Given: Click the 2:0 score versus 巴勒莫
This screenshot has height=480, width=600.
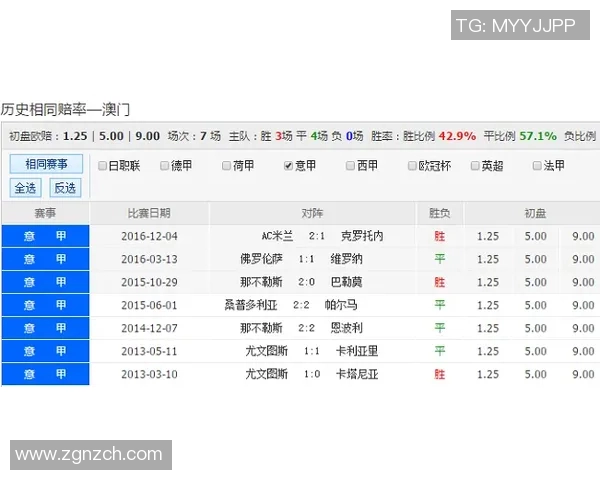Looking at the screenshot, I should pyautogui.click(x=307, y=282).
